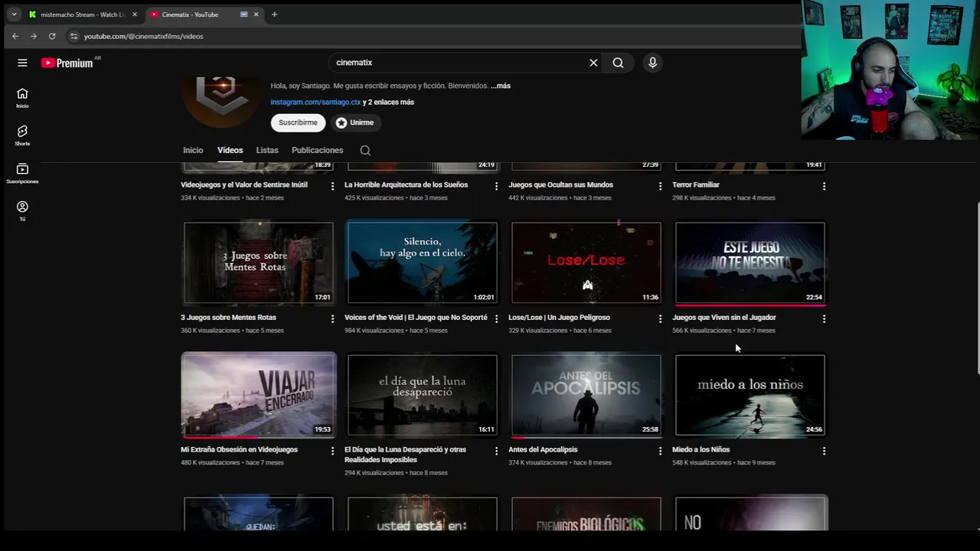Clear the search box with the X icon
980x551 pixels.
click(x=593, y=63)
